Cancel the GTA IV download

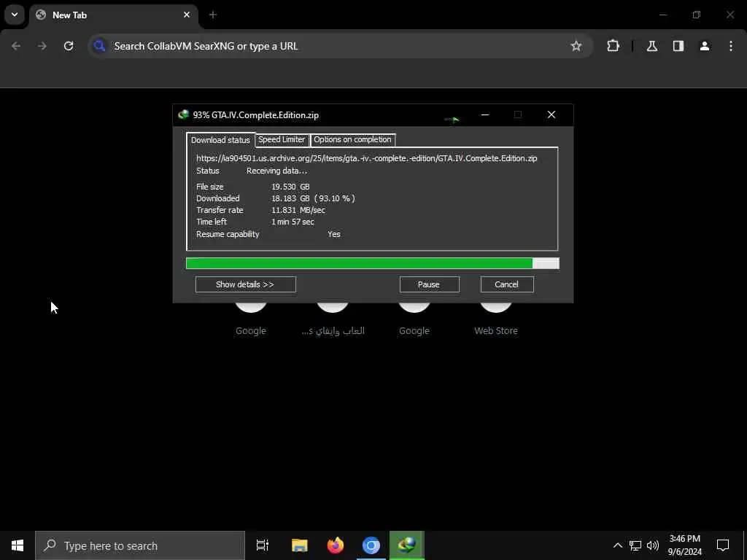507,284
